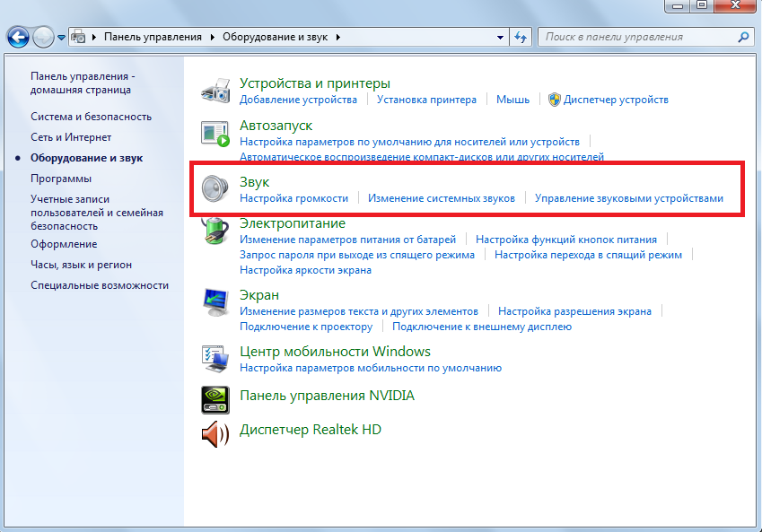Open Центр мобильности Windows heading
762x532 pixels.
point(336,352)
